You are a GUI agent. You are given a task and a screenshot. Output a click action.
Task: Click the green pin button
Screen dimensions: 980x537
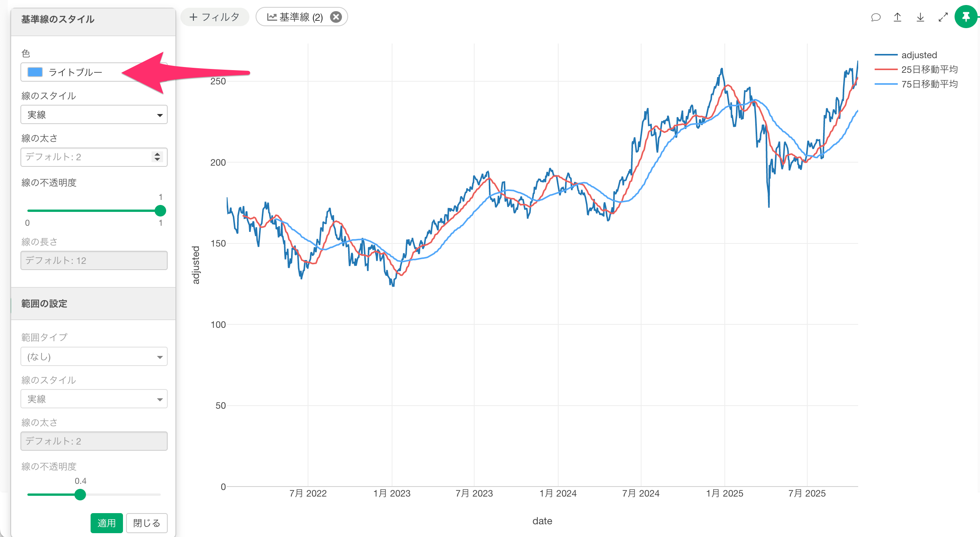coord(966,17)
